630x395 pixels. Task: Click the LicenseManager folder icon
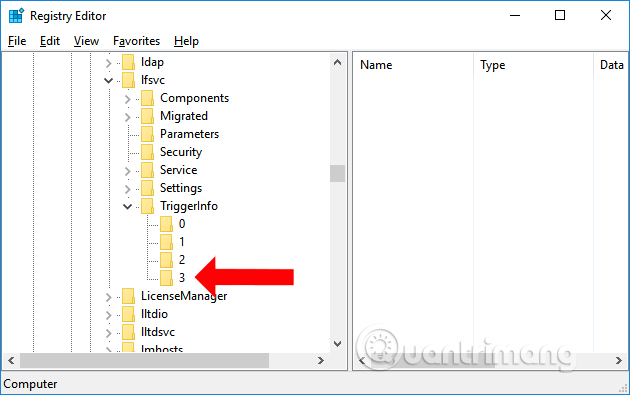(129, 296)
